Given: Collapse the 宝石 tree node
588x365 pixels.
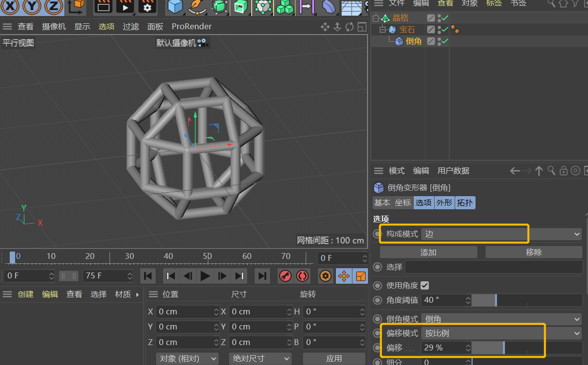Looking at the screenshot, I should tap(383, 30).
